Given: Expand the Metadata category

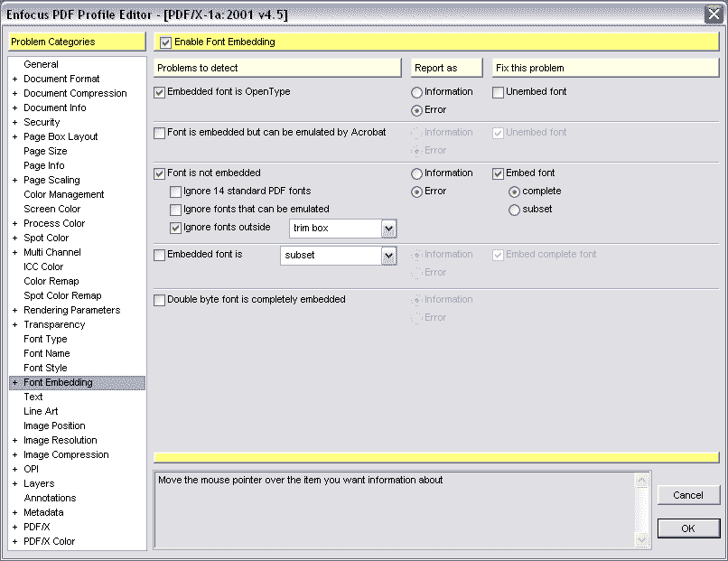Looking at the screenshot, I should pyautogui.click(x=14, y=513).
